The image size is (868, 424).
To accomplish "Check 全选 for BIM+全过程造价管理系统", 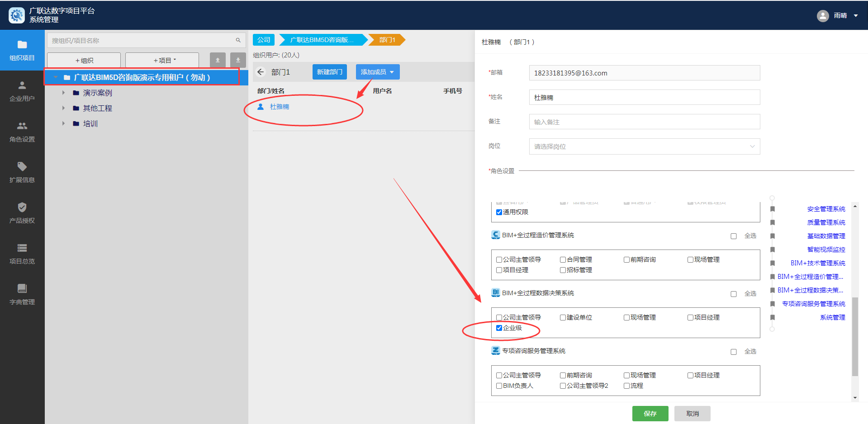I will [734, 236].
